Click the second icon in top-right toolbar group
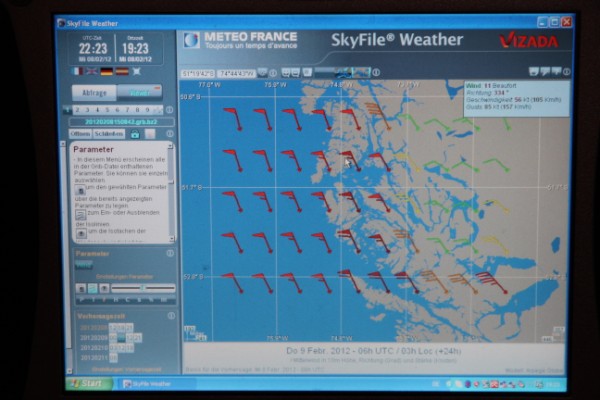Screen dimensions: 600x400 click(x=545, y=71)
